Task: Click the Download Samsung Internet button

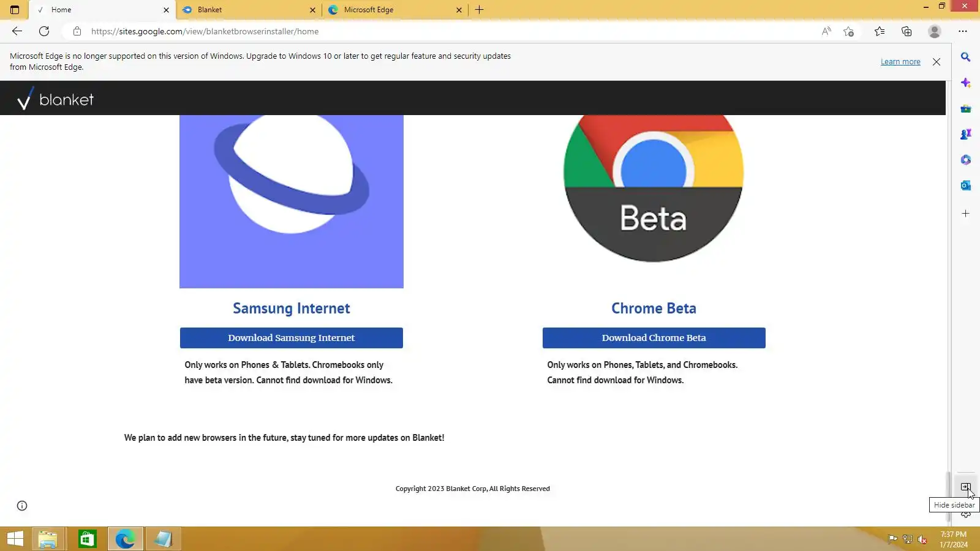Action: coord(292,338)
